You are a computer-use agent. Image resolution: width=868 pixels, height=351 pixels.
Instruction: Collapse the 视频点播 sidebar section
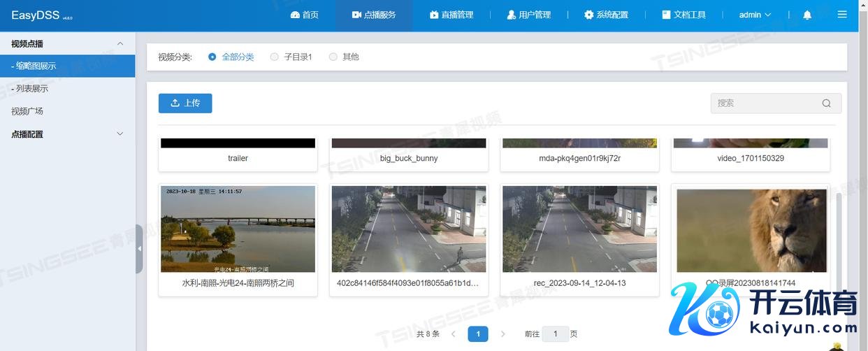click(x=120, y=44)
